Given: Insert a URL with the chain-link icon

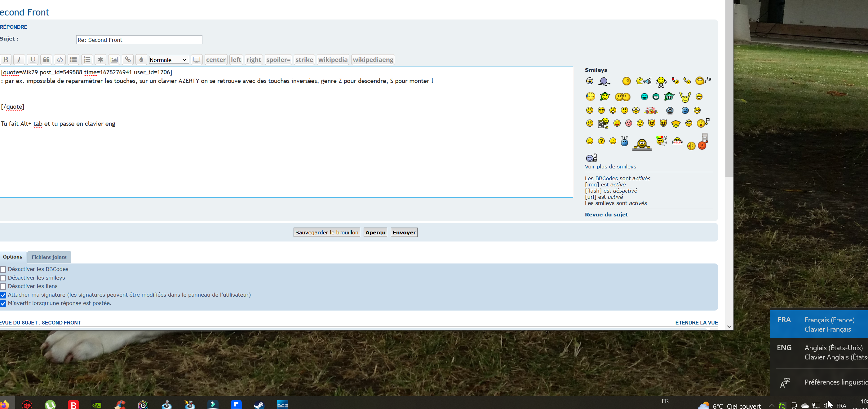Looking at the screenshot, I should [x=128, y=59].
